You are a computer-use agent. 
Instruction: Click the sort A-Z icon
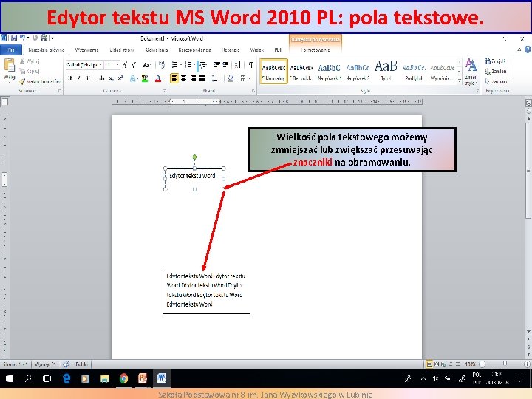[238, 65]
